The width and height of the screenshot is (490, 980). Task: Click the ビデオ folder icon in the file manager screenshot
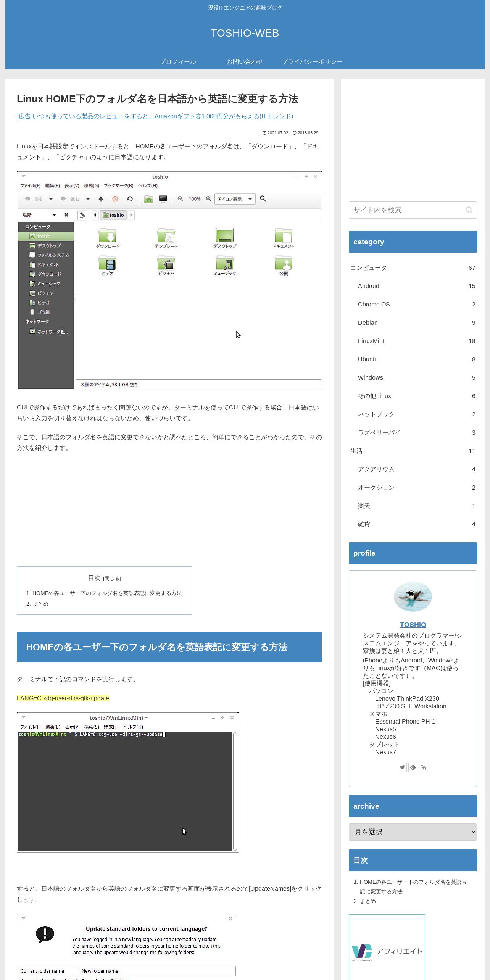tap(107, 263)
